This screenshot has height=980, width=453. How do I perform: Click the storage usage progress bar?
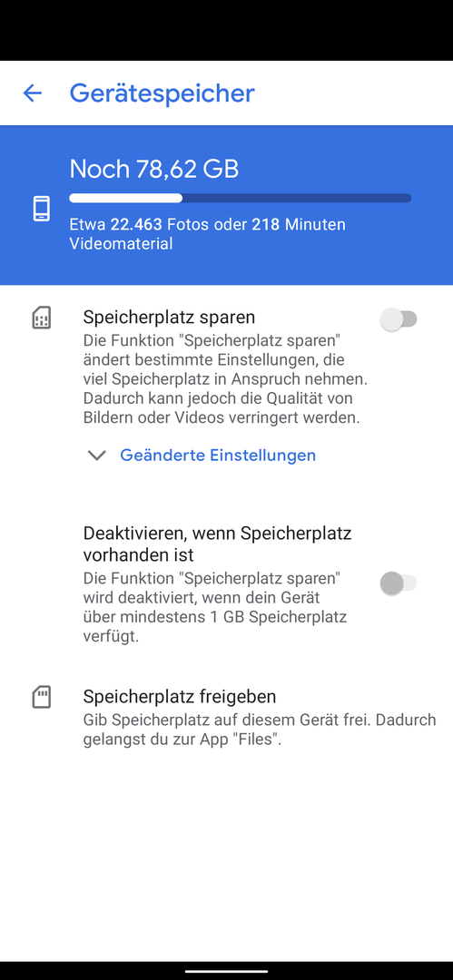(x=241, y=198)
